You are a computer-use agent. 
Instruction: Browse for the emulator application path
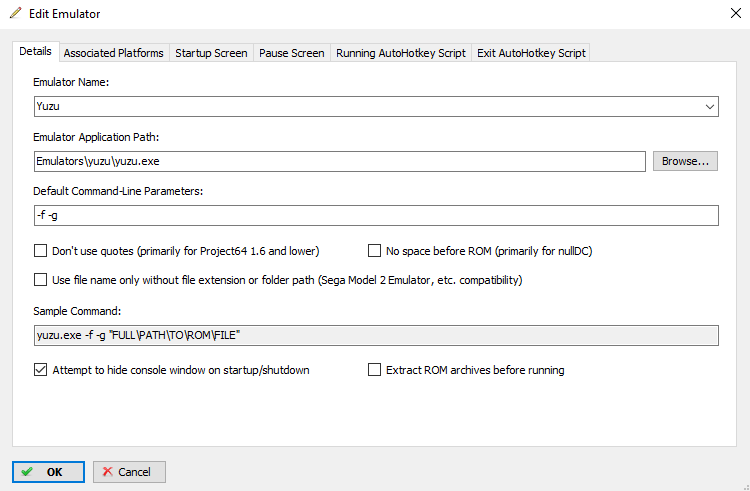685,161
